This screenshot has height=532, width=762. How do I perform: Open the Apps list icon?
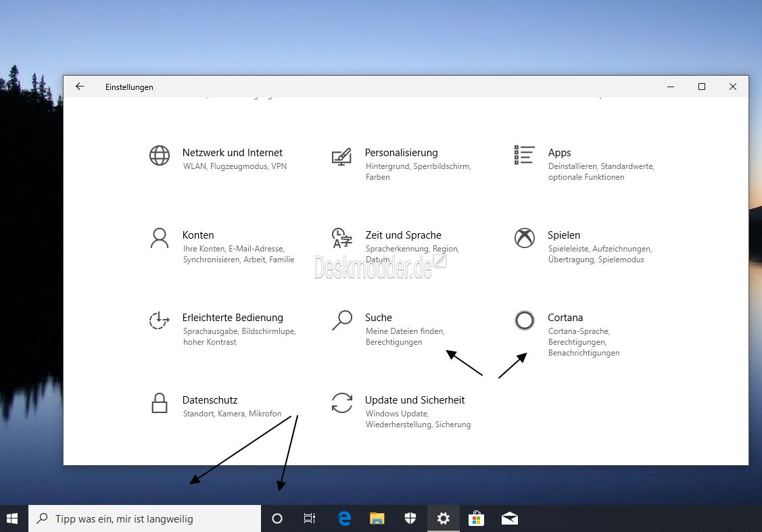pyautogui.click(x=525, y=155)
